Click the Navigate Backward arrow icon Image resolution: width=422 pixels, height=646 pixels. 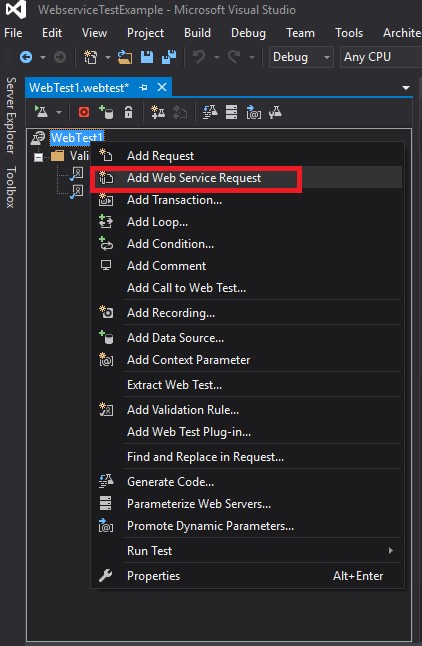pos(26,57)
